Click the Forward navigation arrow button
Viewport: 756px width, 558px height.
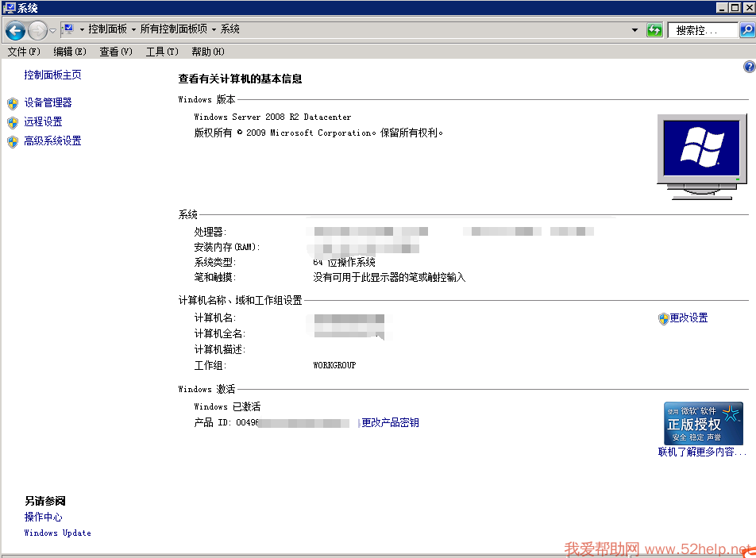click(x=37, y=30)
